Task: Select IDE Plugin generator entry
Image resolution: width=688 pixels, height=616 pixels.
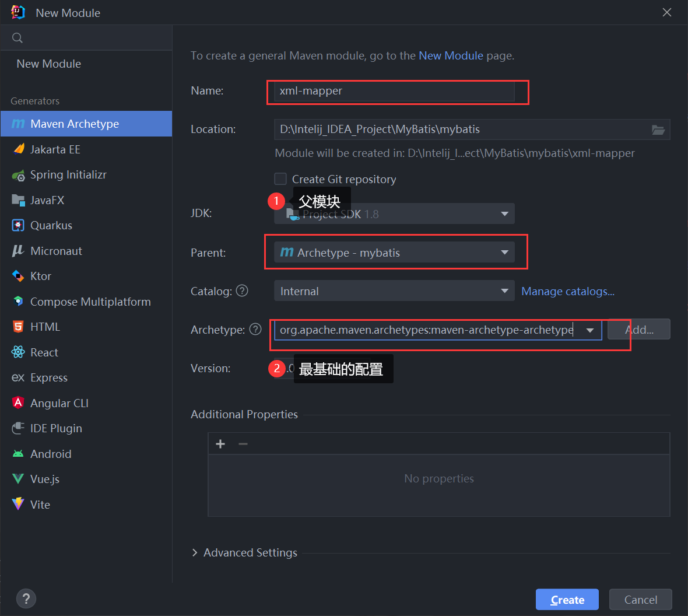Action: 86,428
